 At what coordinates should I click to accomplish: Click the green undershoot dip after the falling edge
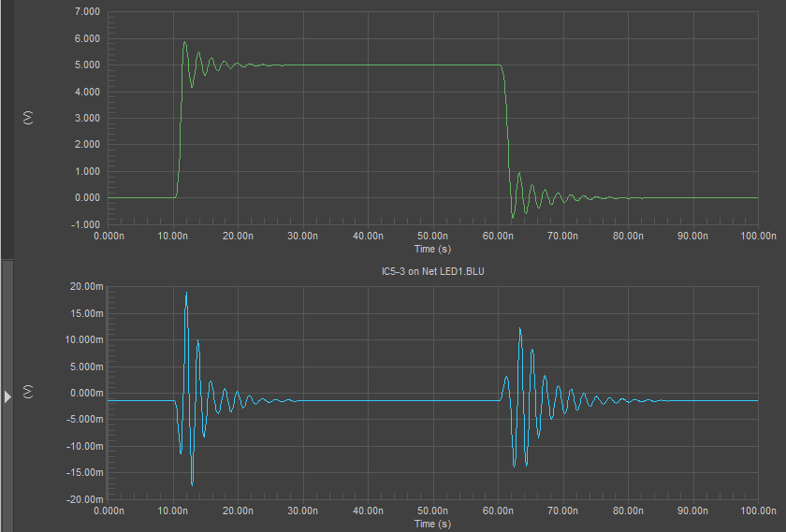(x=513, y=217)
